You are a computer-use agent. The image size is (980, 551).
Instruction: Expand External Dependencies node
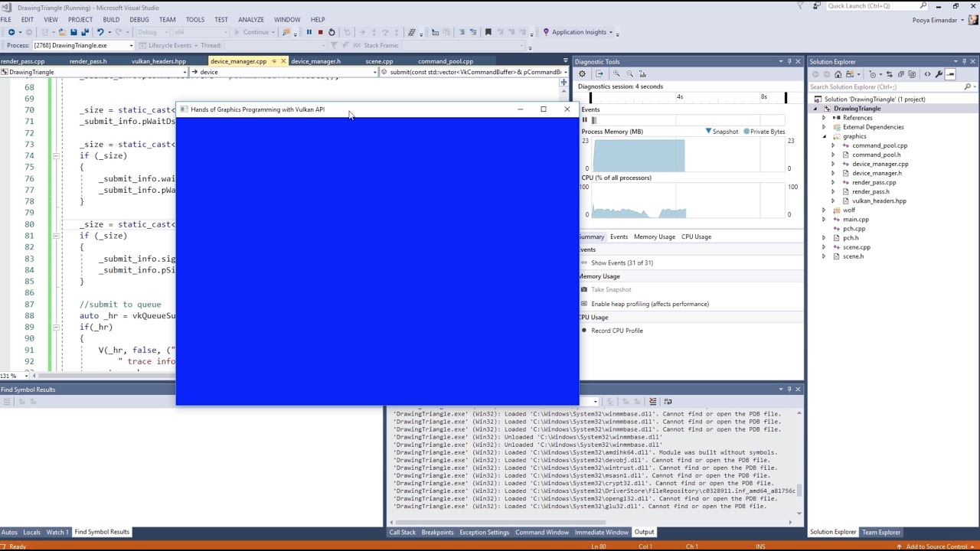pos(824,127)
